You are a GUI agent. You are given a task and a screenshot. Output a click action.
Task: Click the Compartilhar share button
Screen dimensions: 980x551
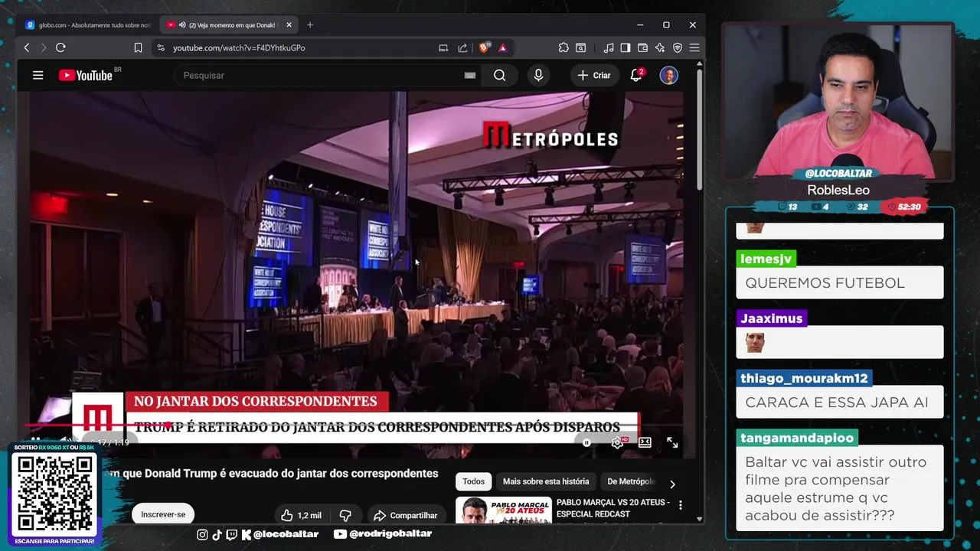(x=405, y=515)
